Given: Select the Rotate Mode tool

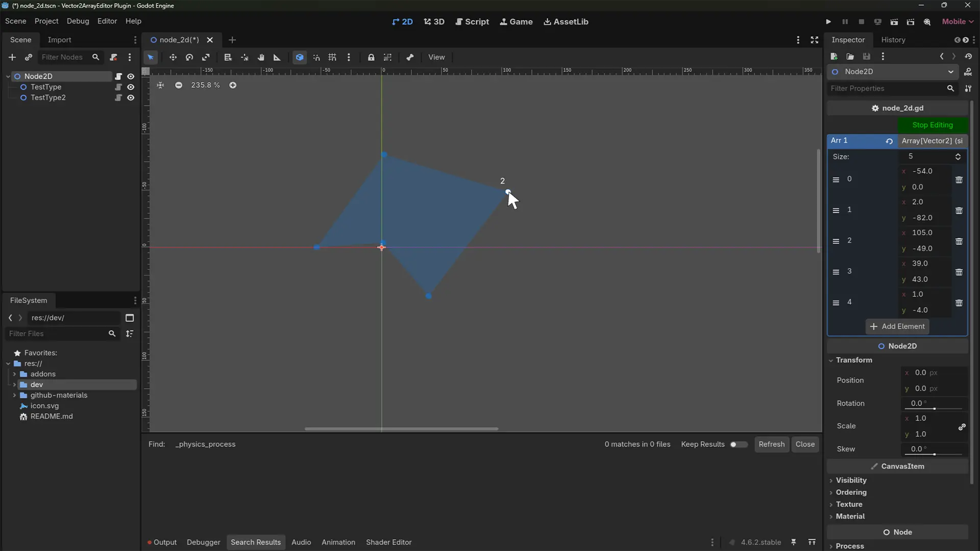Looking at the screenshot, I should coord(189,57).
